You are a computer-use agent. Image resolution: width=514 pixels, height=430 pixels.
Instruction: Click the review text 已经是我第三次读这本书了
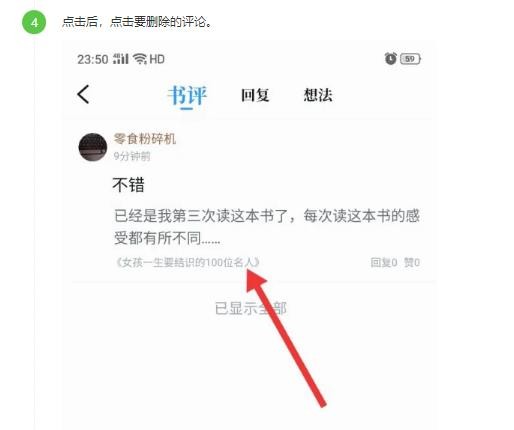click(x=204, y=216)
